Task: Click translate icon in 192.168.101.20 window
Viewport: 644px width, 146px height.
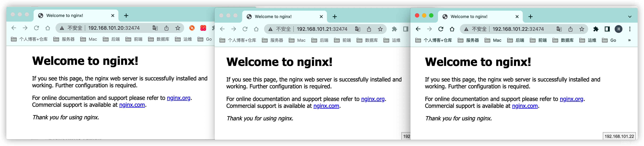Action: pos(155,28)
